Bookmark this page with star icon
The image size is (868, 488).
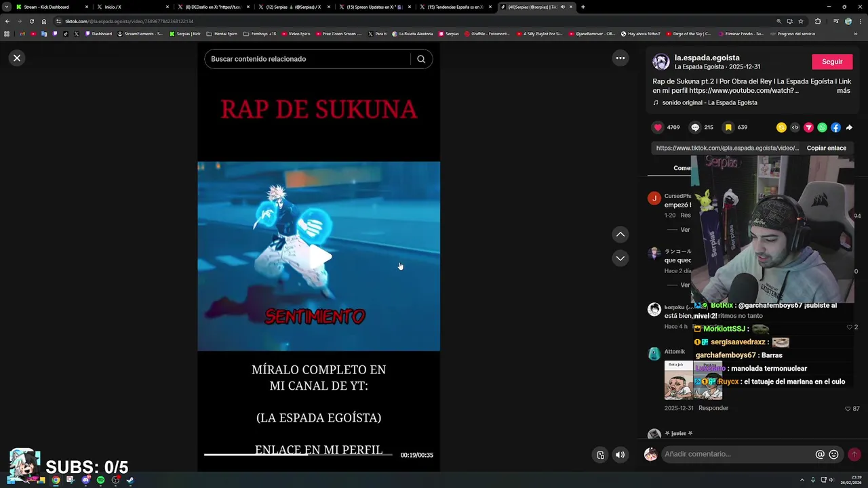pos(800,21)
